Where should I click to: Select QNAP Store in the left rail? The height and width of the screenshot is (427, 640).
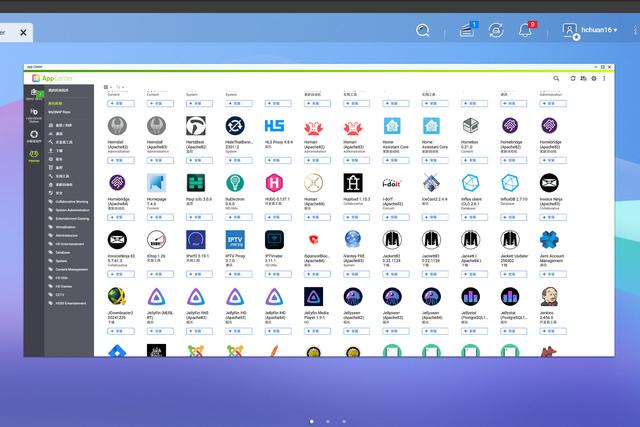34,94
